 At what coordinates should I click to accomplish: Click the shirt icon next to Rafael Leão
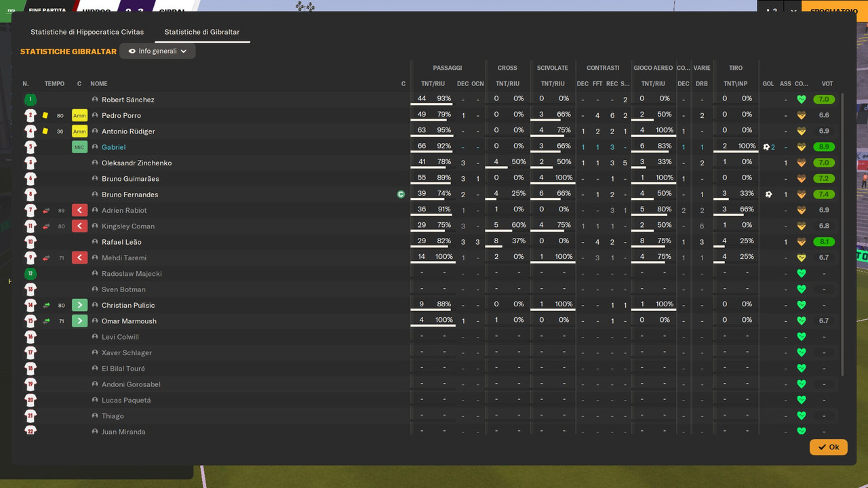[x=30, y=242]
